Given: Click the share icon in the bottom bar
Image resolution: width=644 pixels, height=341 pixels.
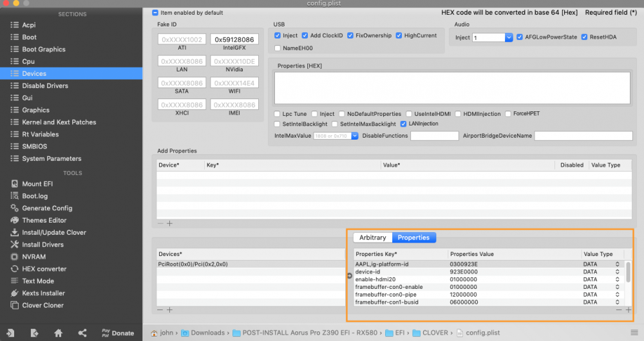Looking at the screenshot, I should pos(82,333).
